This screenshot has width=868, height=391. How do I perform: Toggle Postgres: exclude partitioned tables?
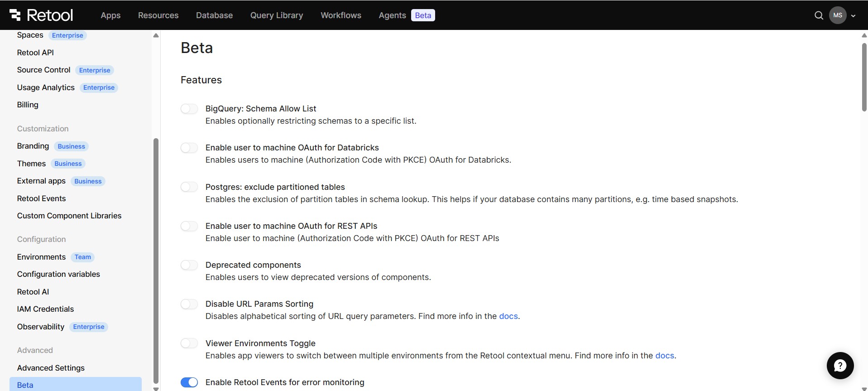[189, 187]
